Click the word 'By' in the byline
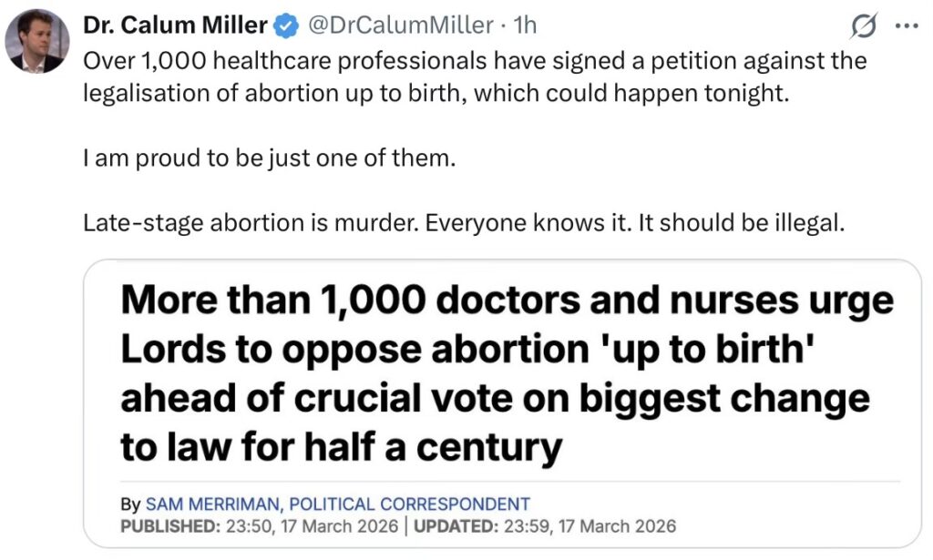933x560 pixels. click(130, 504)
